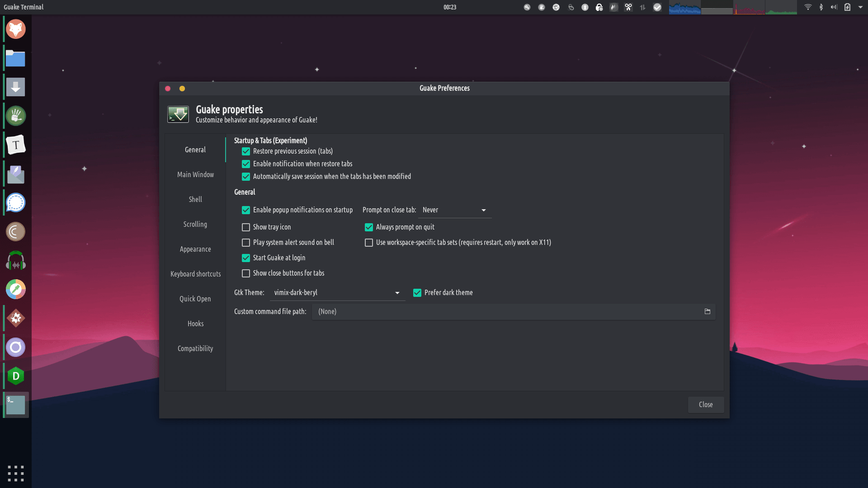Expand the system menu arrow in top bar
The width and height of the screenshot is (868, 488).
click(x=860, y=7)
